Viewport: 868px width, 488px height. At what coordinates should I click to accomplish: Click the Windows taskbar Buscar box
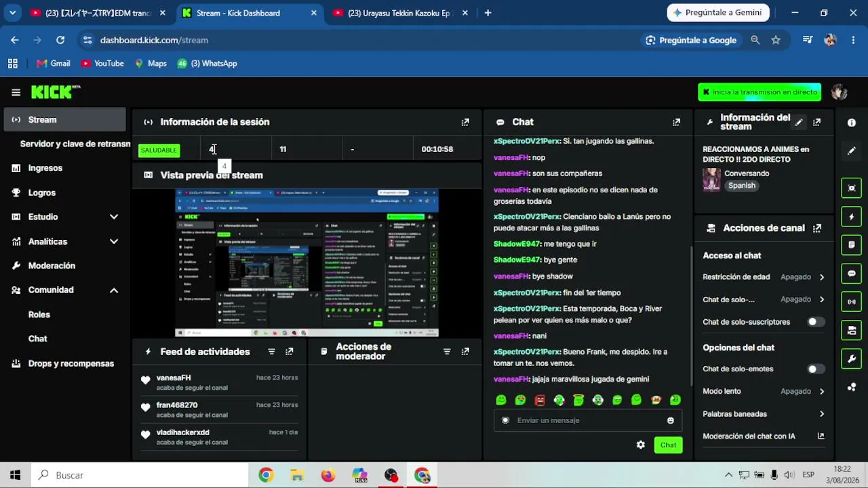coord(140,475)
